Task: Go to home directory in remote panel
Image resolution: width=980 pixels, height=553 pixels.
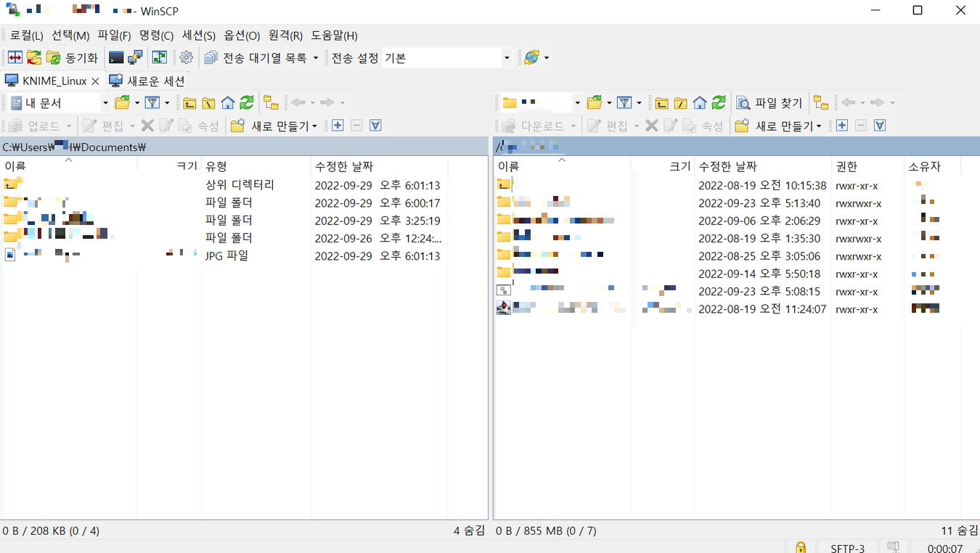Action: tap(699, 103)
